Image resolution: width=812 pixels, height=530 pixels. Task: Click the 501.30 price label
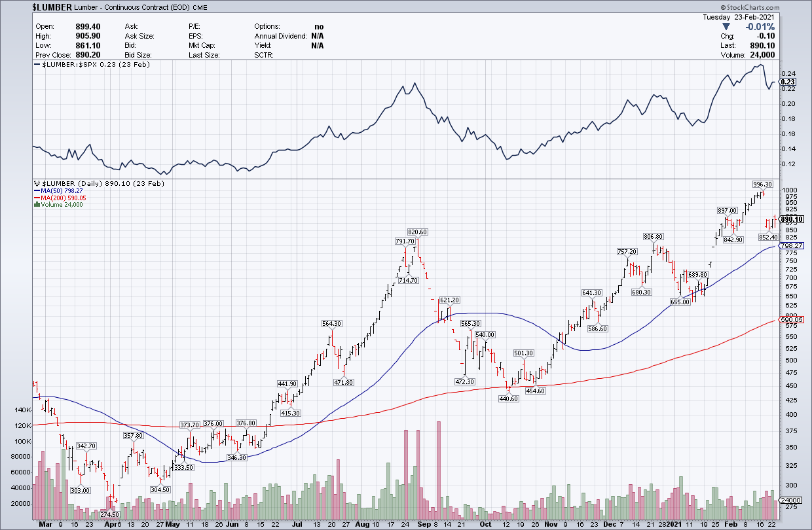pyautogui.click(x=525, y=353)
